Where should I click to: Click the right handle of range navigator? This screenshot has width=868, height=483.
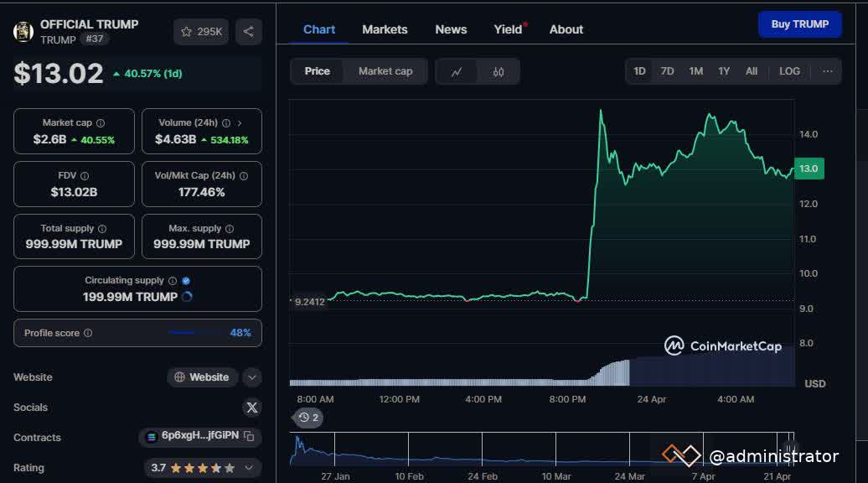click(790, 447)
